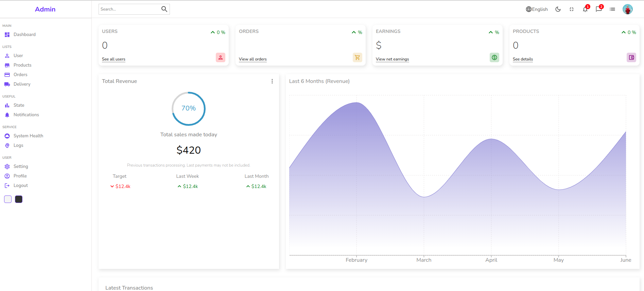644x291 pixels.
Task: Click the System Health icon
Action: 7,136
